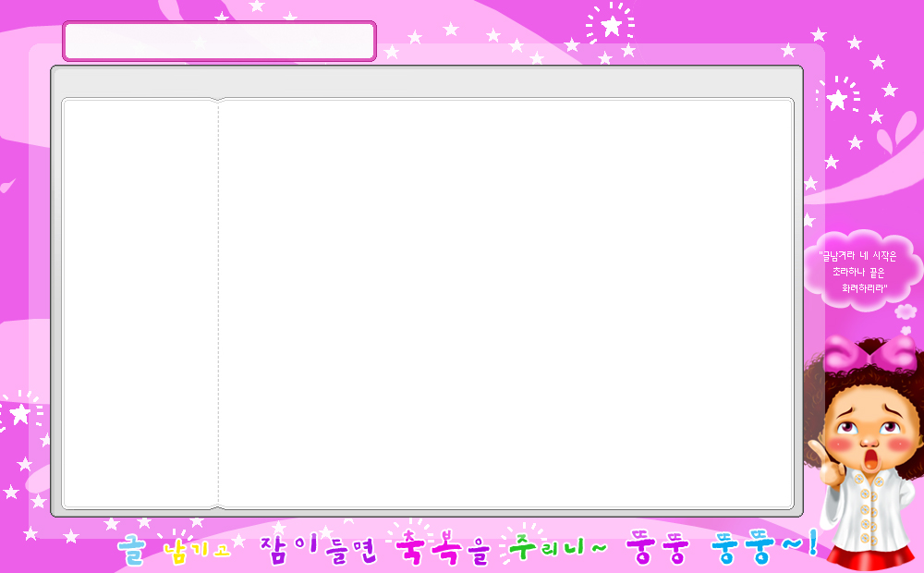Click the blank left sidebar panel
This screenshot has width=924, height=573.
click(x=140, y=303)
